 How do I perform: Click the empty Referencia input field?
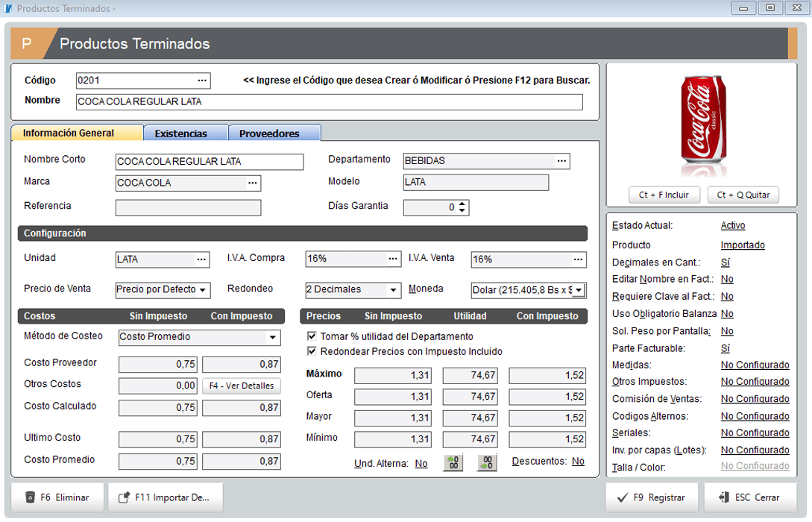click(188, 207)
